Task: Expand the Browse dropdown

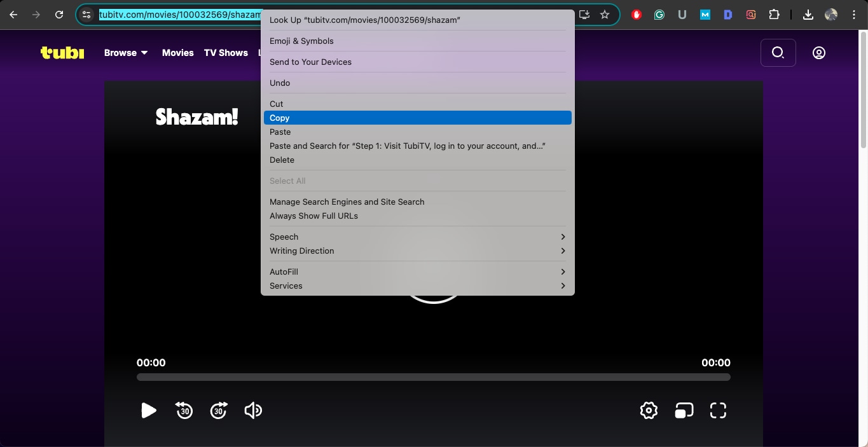Action: (126, 53)
